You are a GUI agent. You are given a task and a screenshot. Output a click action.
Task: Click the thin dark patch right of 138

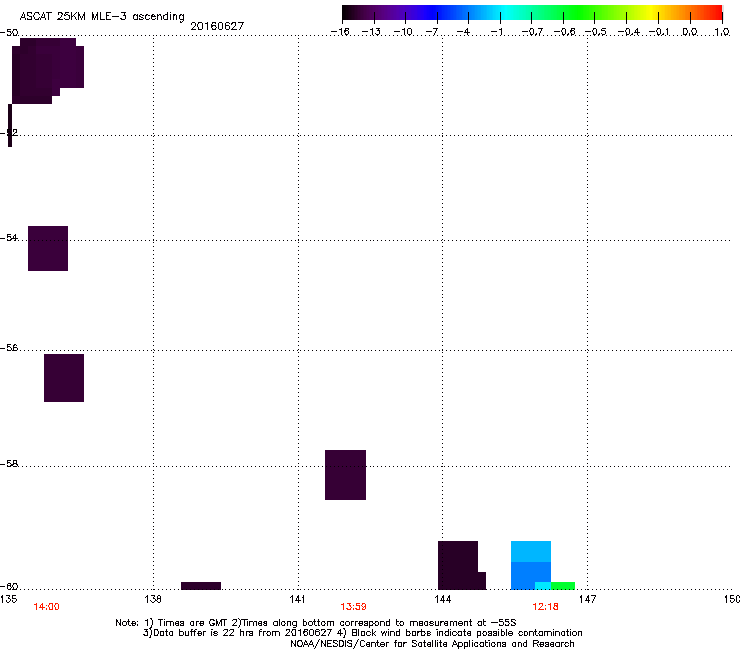coord(201,586)
